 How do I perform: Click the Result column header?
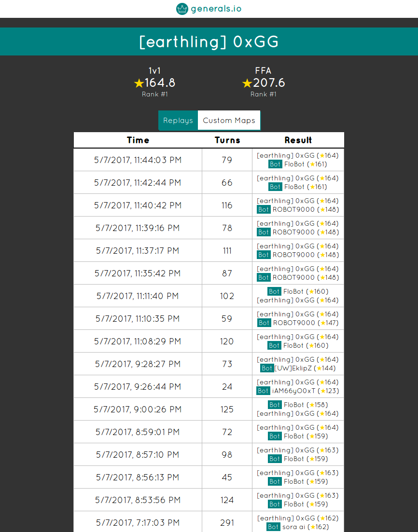click(298, 140)
